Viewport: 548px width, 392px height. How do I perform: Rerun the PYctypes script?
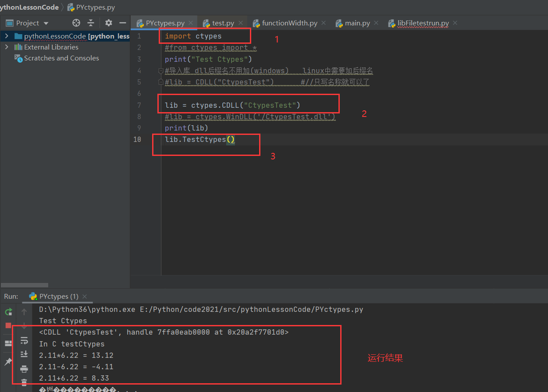(8, 312)
